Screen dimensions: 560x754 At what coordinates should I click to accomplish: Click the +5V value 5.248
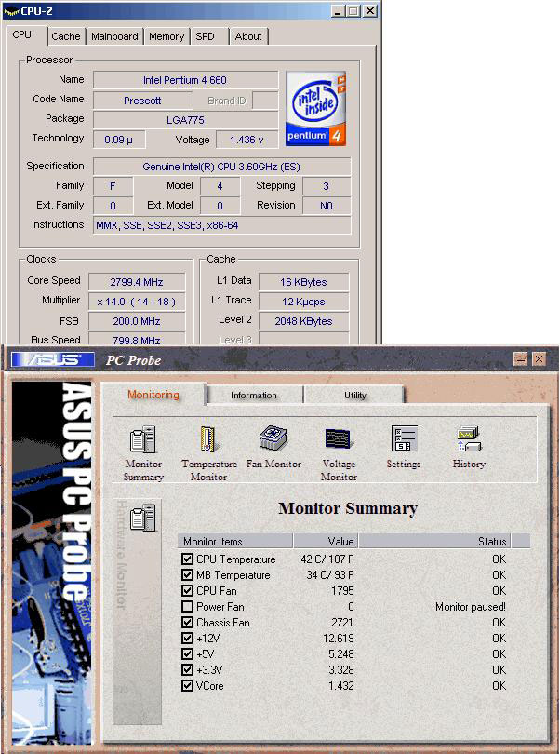pyautogui.click(x=340, y=654)
